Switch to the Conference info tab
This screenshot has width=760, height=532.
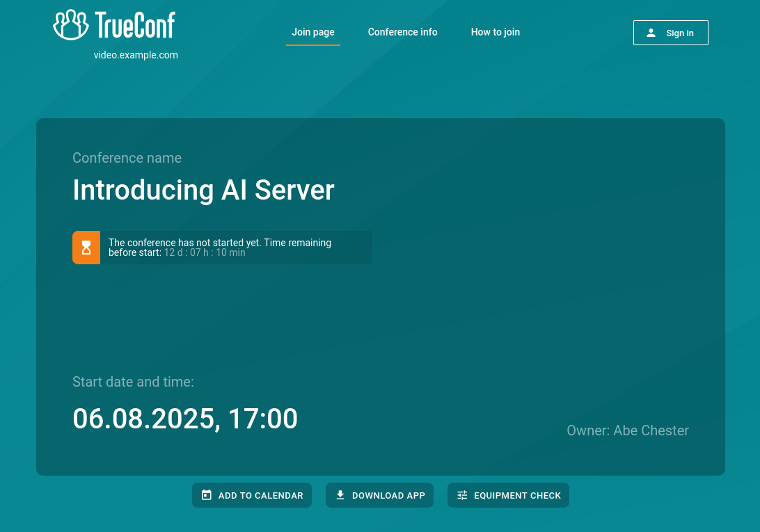pyautogui.click(x=402, y=32)
